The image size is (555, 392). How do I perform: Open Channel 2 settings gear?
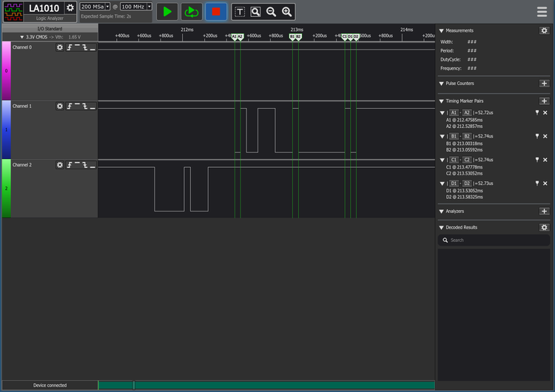click(x=60, y=165)
